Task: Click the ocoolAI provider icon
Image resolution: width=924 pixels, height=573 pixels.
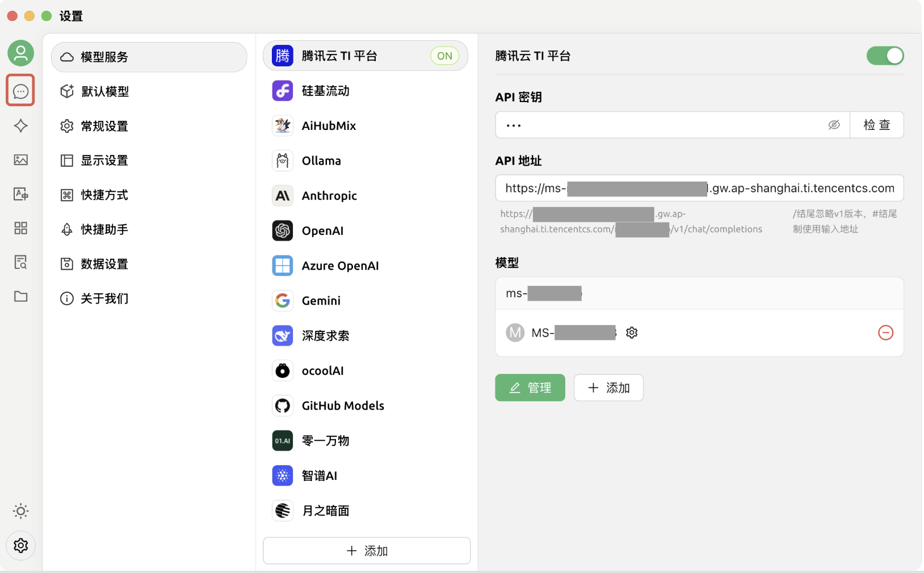Action: point(283,370)
